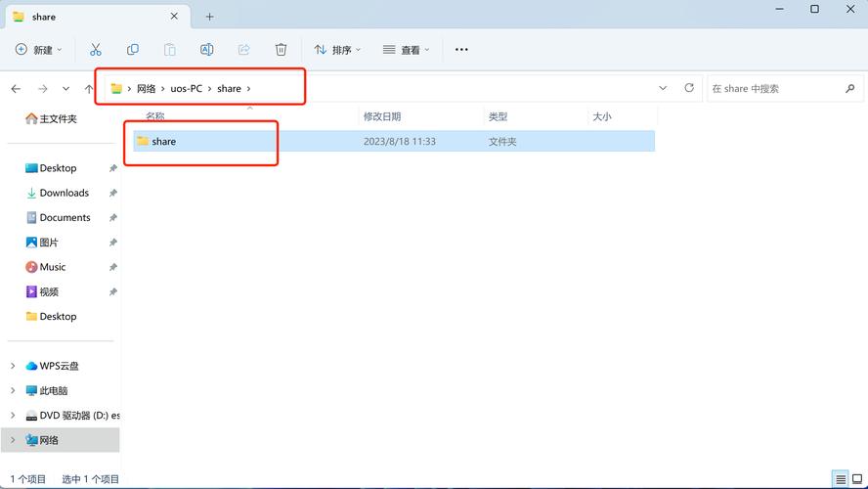Sort by 修改日期 column header
Viewport: 868px width, 489px height.
[x=382, y=116]
